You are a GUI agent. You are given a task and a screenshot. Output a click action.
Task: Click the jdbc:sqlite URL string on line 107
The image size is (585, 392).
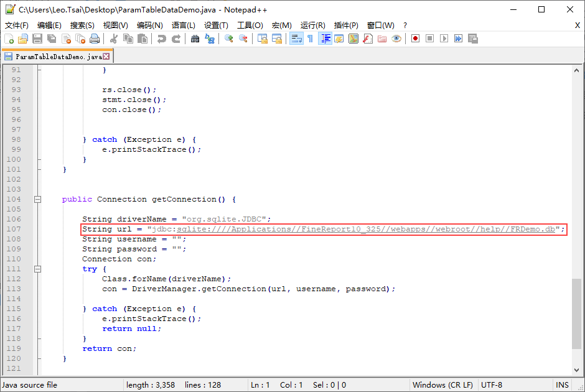353,229
